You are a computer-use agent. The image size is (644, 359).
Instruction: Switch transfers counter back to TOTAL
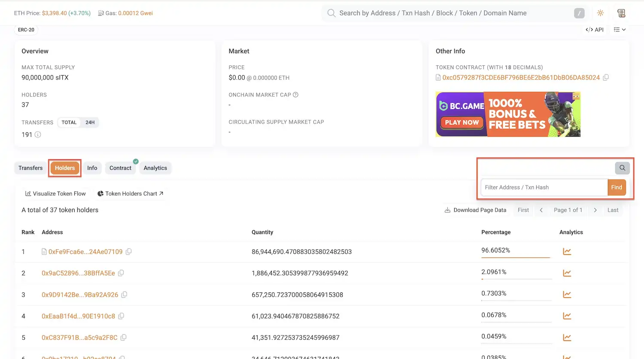[x=69, y=122]
